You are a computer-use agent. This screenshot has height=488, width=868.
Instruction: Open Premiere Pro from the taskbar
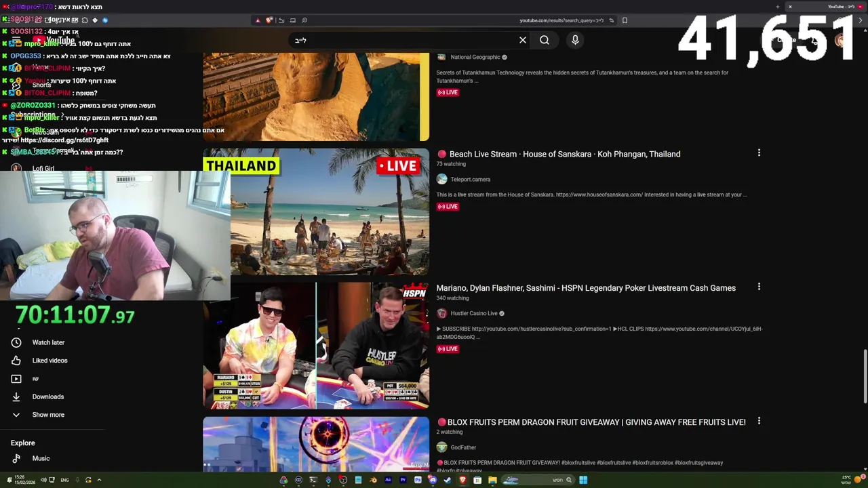[403, 480]
